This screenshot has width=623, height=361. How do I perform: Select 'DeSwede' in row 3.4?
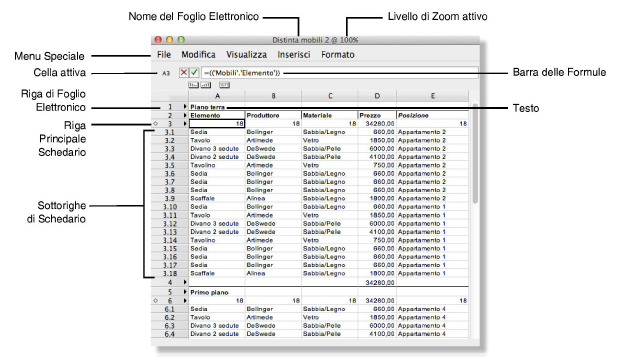pyautogui.click(x=273, y=157)
